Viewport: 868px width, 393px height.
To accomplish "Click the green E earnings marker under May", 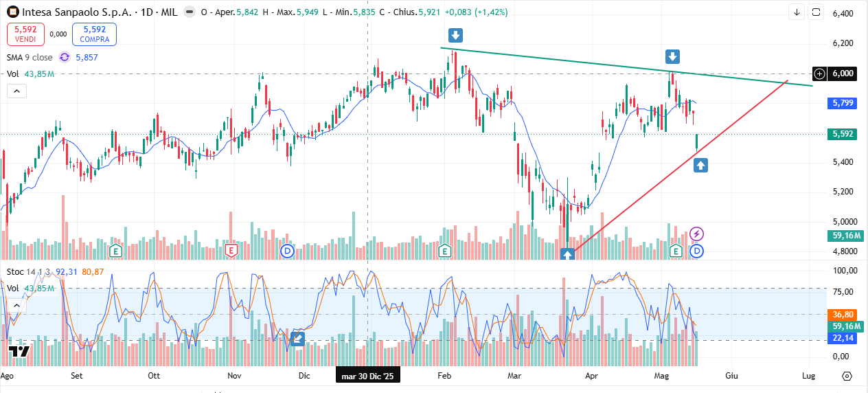I will point(676,251).
